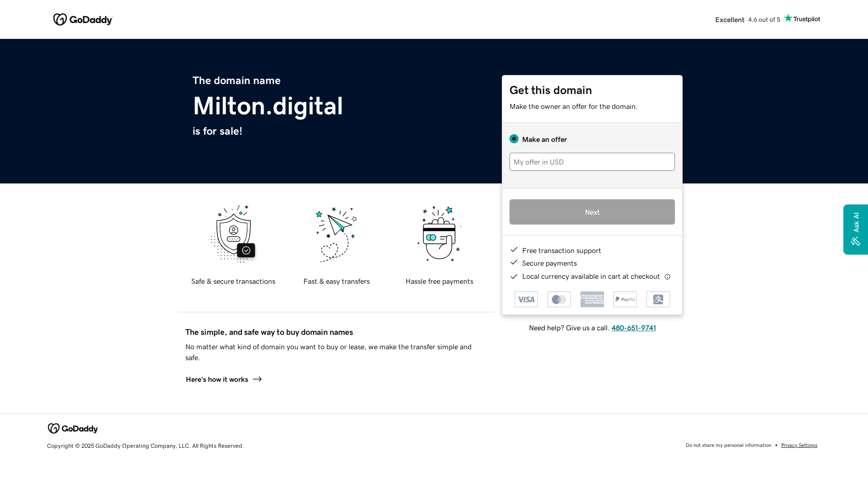Image resolution: width=868 pixels, height=488 pixels.
Task: Click Do not share my personal information
Action: click(x=728, y=445)
